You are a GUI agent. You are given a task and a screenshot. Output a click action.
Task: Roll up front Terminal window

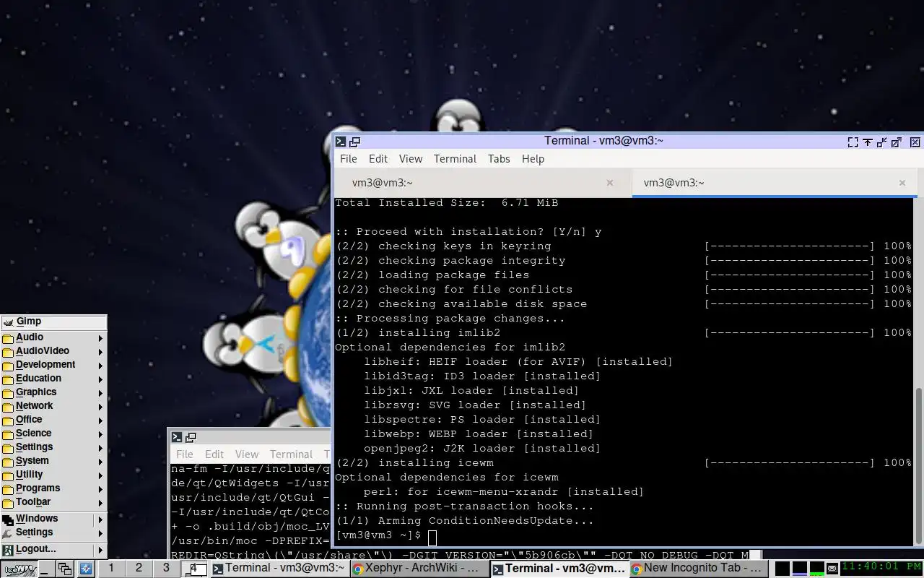click(867, 142)
